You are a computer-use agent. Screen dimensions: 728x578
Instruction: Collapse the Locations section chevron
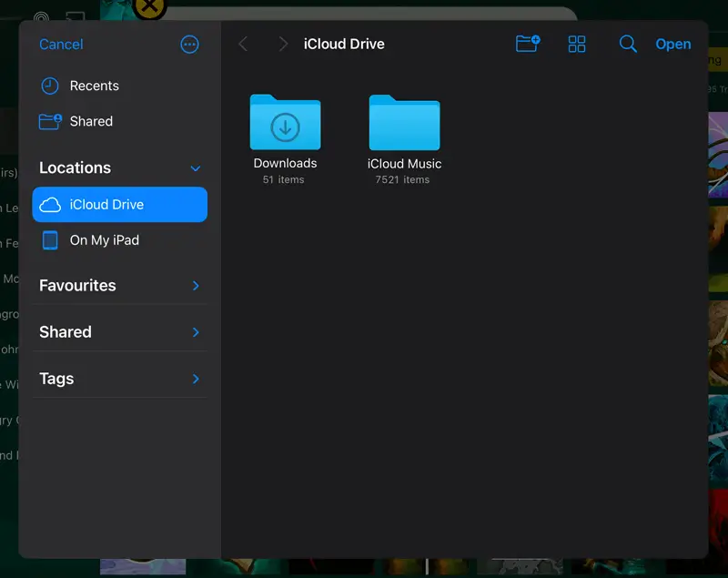[196, 168]
